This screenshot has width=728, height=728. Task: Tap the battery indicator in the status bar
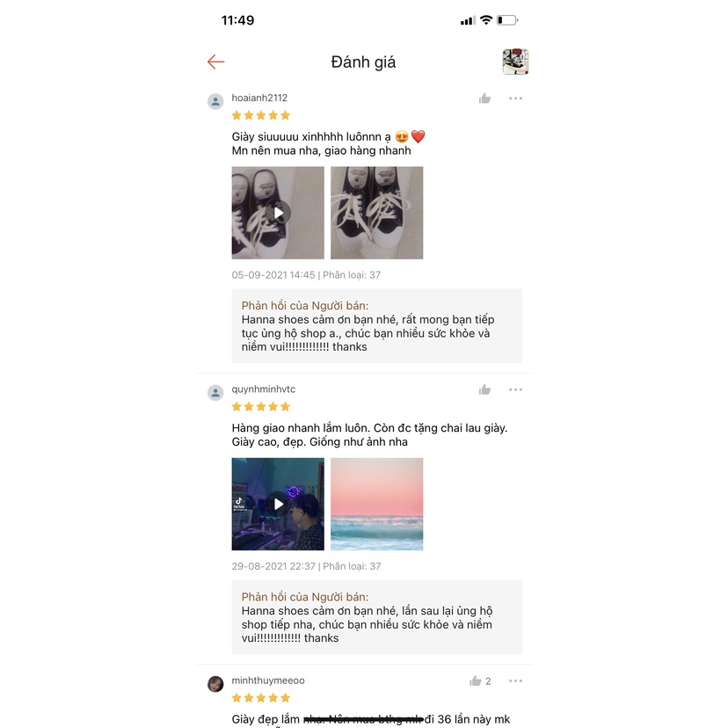[x=507, y=20]
